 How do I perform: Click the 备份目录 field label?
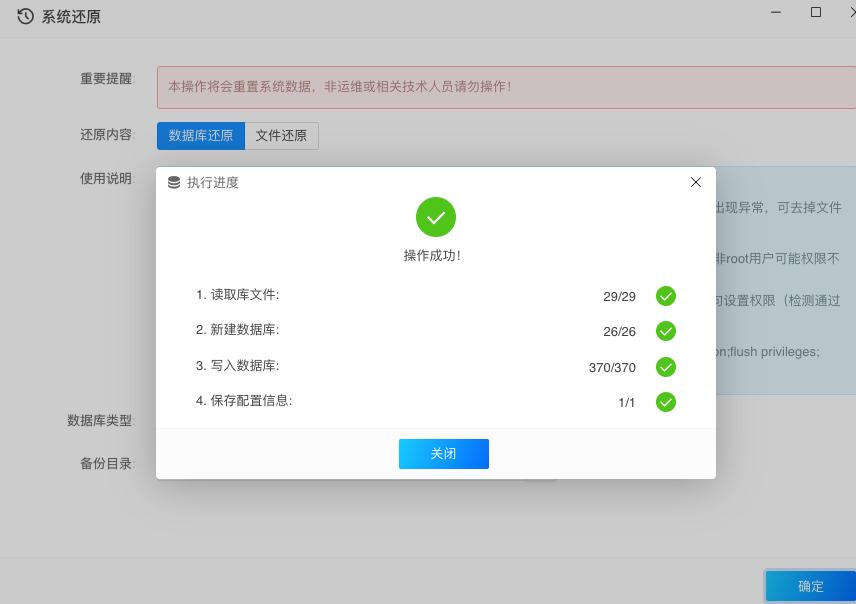click(106, 464)
